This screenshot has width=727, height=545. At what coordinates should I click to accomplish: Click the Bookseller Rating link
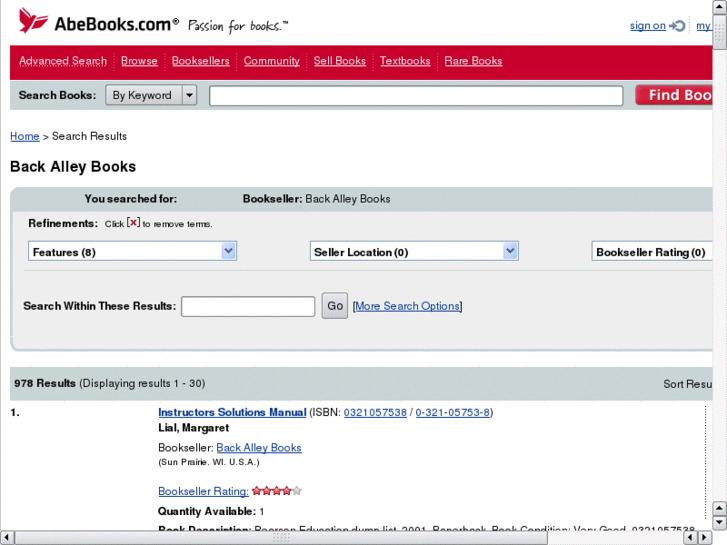coord(203,491)
